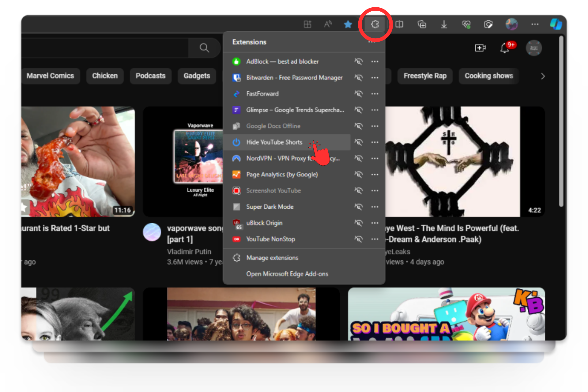Screen dimensions: 588x392
Task: Open Copilot icon at toolbar edge
Action: [x=556, y=24]
